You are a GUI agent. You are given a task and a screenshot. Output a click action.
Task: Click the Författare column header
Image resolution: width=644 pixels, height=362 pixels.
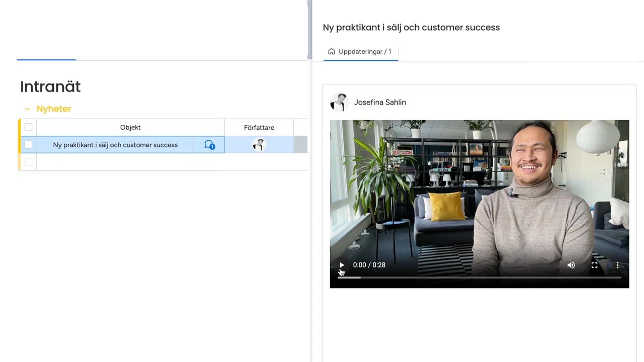point(259,128)
